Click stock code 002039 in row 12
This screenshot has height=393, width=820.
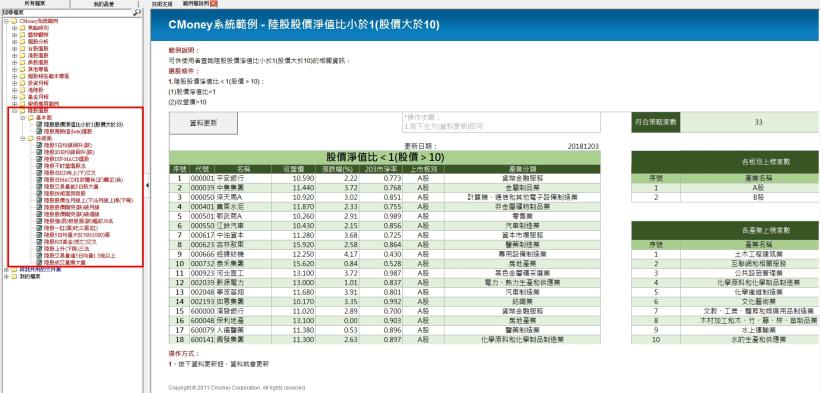tap(202, 282)
